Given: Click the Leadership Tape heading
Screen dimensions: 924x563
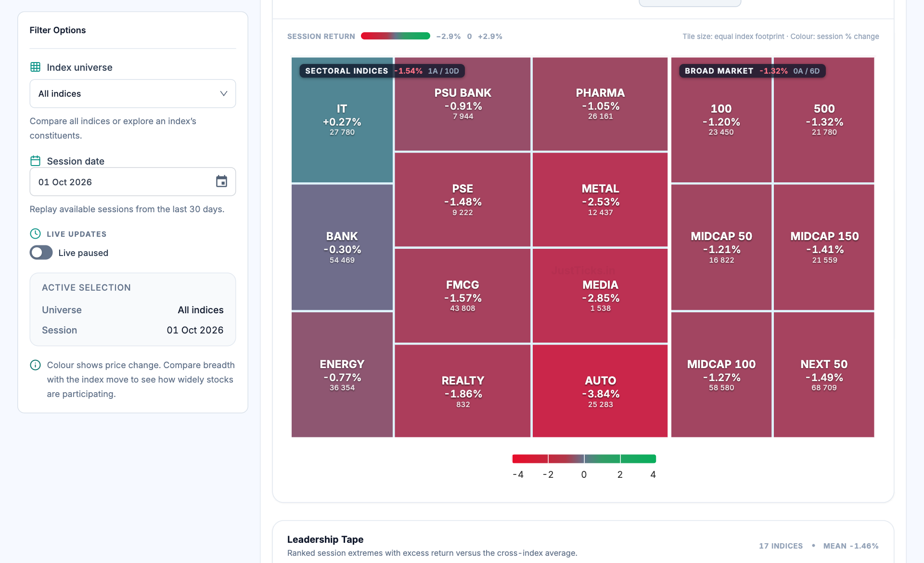Looking at the screenshot, I should tap(325, 539).
